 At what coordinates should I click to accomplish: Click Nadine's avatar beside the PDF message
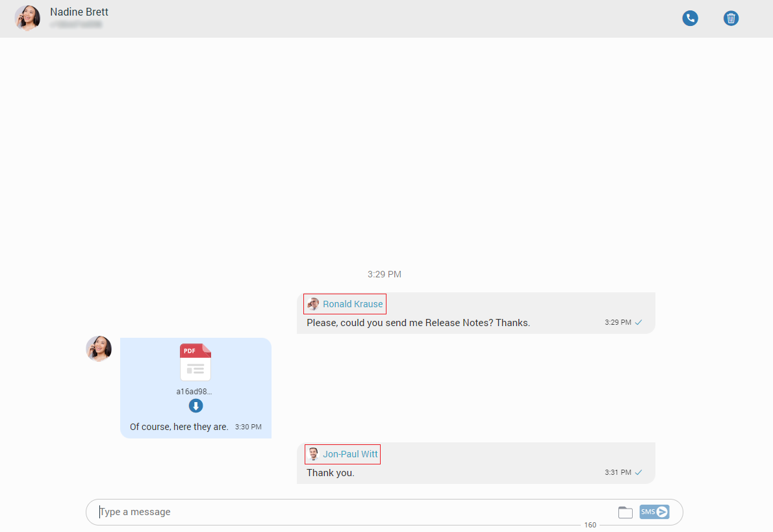98,349
